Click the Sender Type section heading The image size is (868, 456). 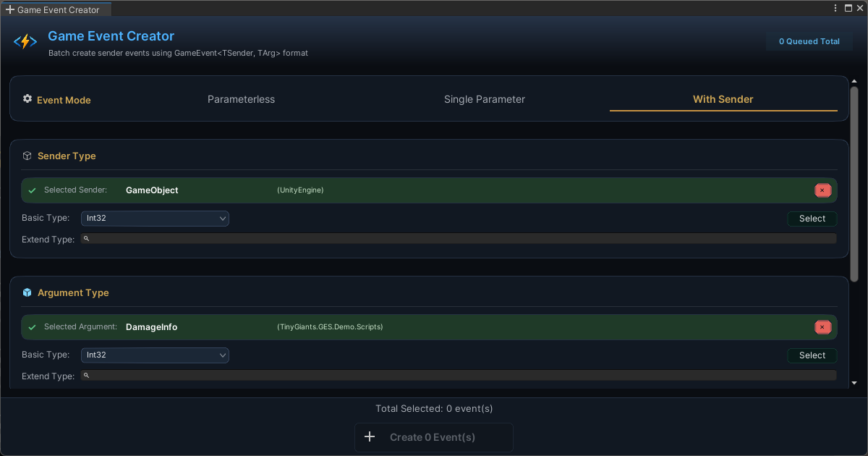pos(67,156)
